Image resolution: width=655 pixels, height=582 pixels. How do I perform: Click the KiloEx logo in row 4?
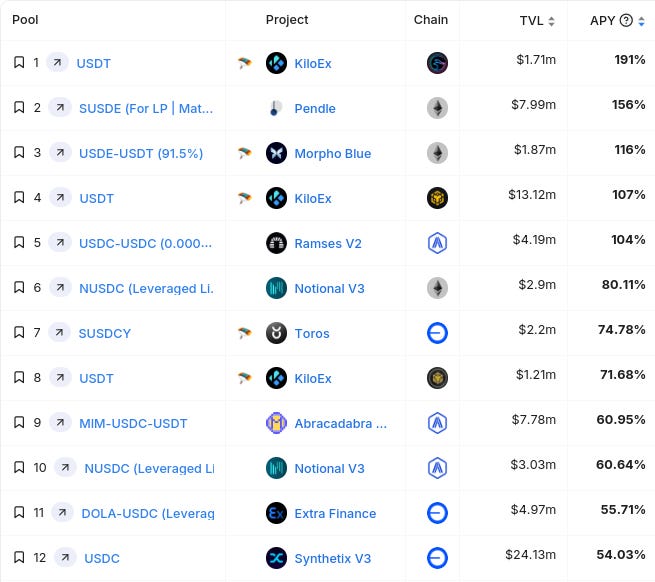click(276, 198)
